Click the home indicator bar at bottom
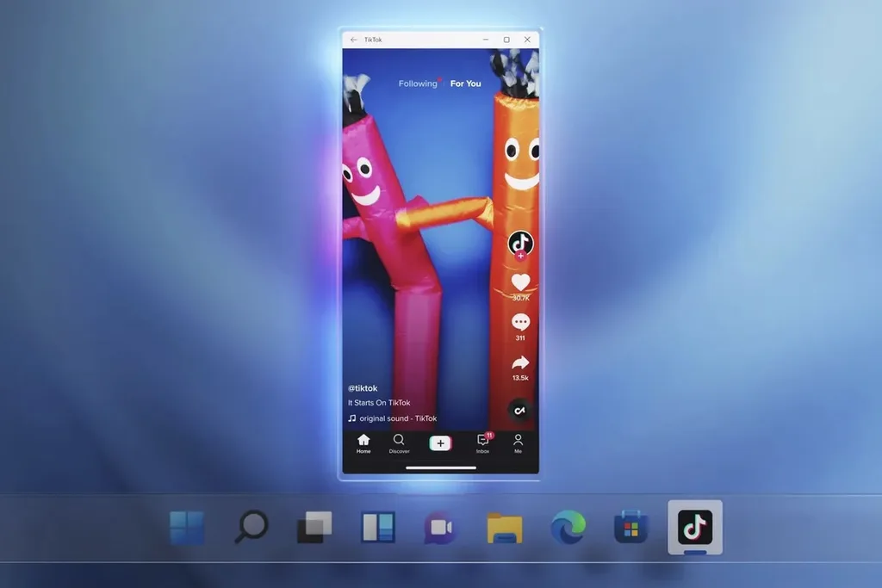882x588 pixels. coord(441,467)
